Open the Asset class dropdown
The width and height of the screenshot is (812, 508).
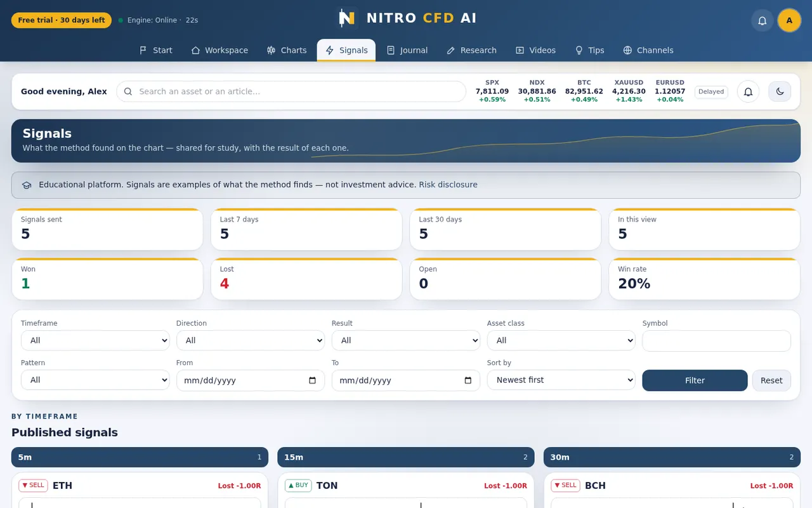click(561, 340)
